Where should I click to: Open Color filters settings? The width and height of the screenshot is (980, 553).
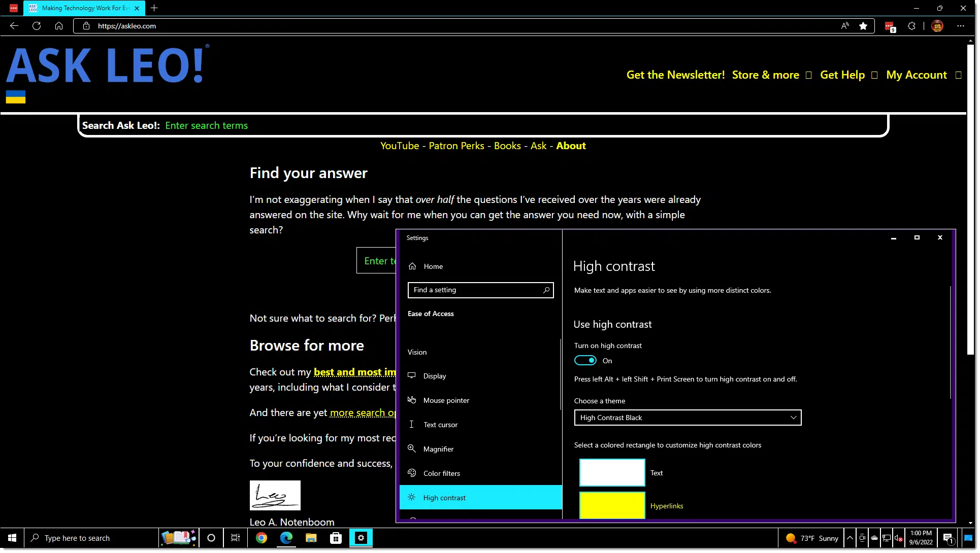tap(480, 474)
